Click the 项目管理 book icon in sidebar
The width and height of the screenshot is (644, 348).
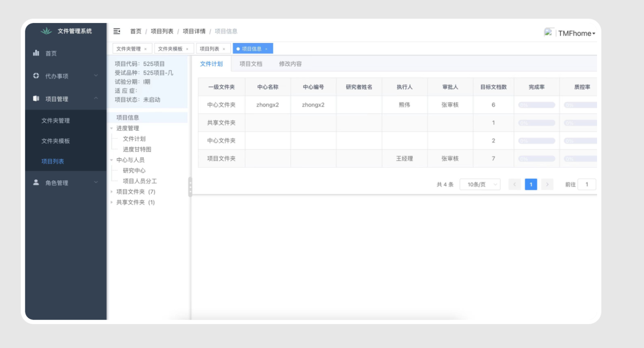click(36, 99)
